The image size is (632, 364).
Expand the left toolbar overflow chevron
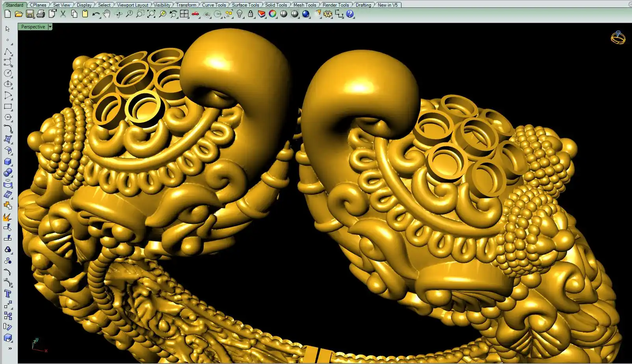click(10, 348)
